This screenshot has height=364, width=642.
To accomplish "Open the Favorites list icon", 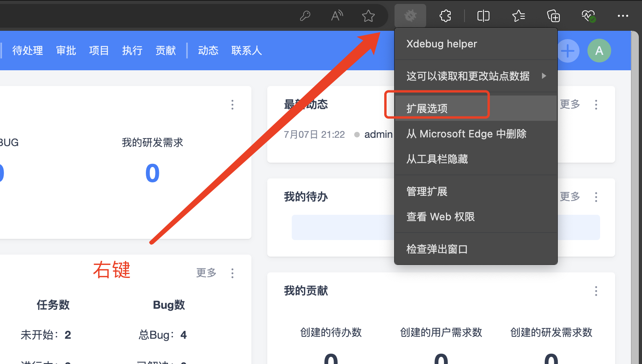I will (x=518, y=16).
